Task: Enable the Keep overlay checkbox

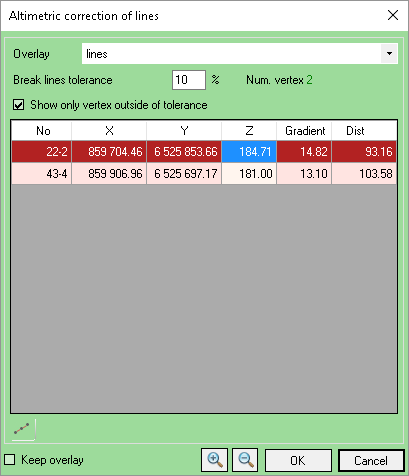Action: pos(10,460)
